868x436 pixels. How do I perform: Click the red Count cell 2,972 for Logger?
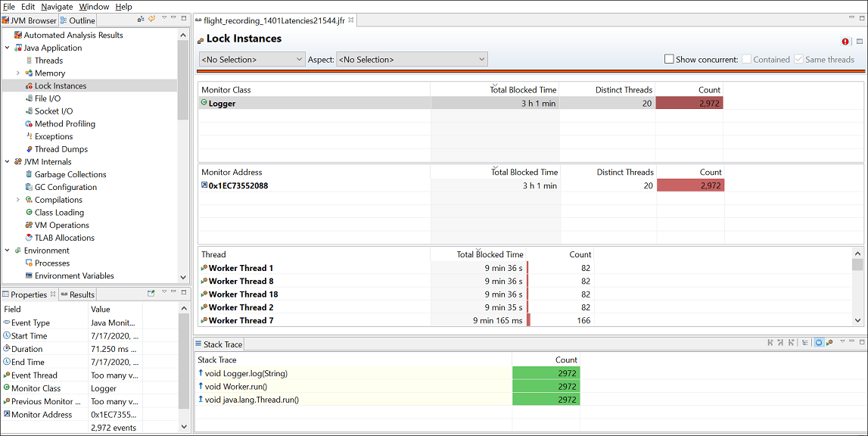click(689, 103)
